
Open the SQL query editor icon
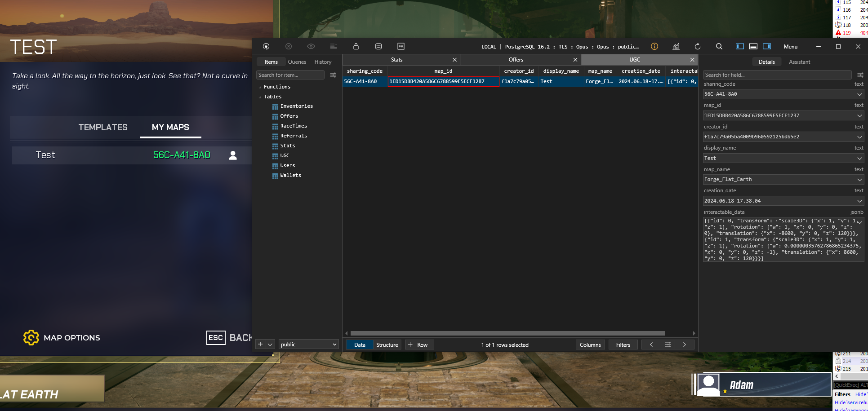pyautogui.click(x=401, y=46)
